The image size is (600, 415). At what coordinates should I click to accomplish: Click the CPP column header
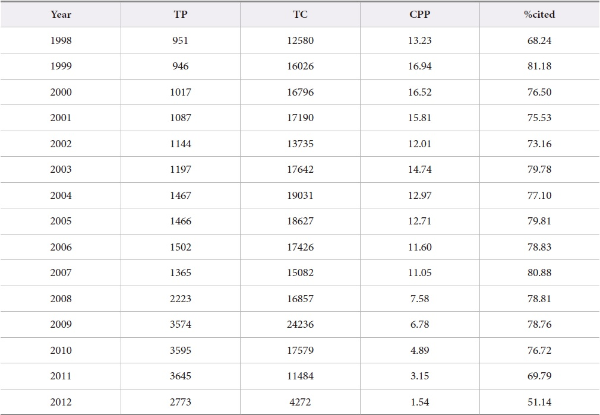point(420,15)
